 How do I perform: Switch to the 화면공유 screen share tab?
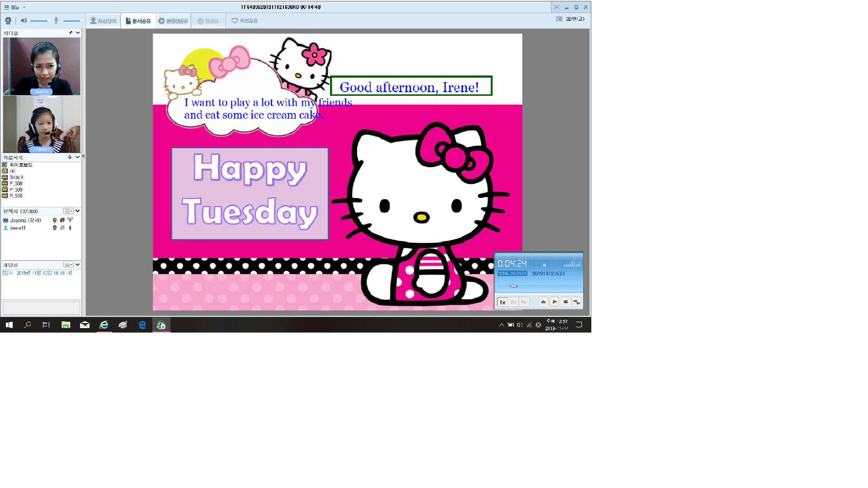point(245,21)
